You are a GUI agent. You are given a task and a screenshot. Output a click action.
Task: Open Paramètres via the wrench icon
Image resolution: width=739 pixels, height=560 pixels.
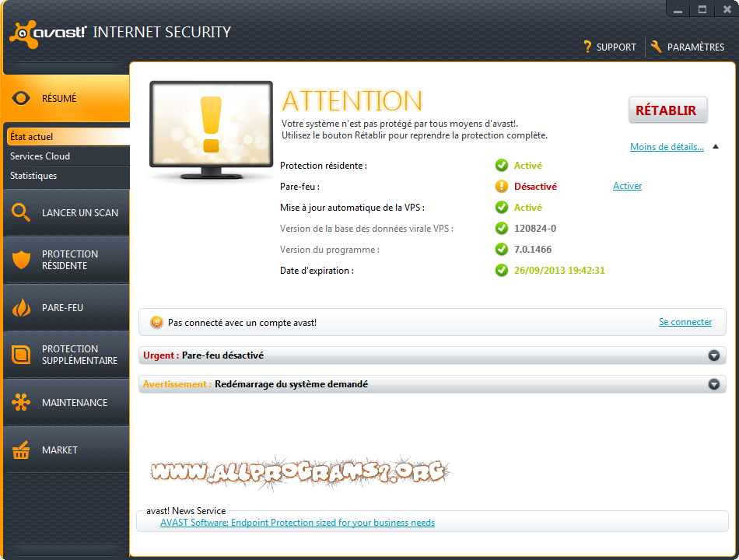pyautogui.click(x=655, y=47)
